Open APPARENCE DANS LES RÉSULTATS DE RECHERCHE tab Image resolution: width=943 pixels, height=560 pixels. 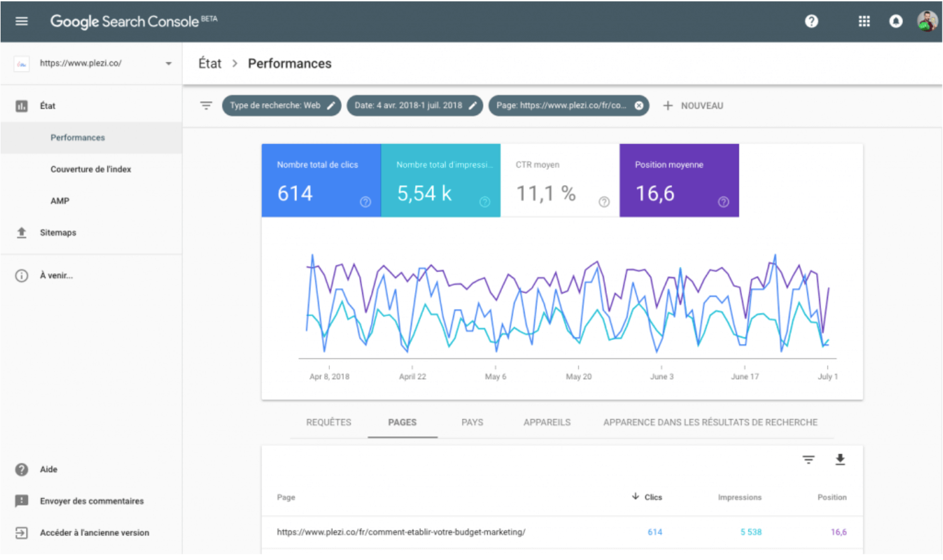(710, 422)
